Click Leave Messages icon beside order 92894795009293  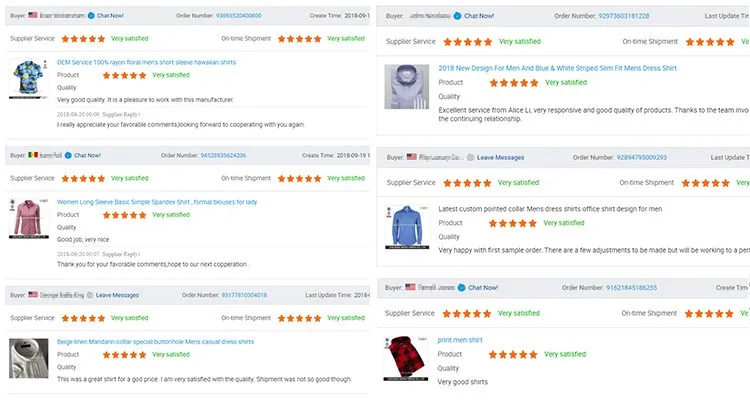(469, 157)
